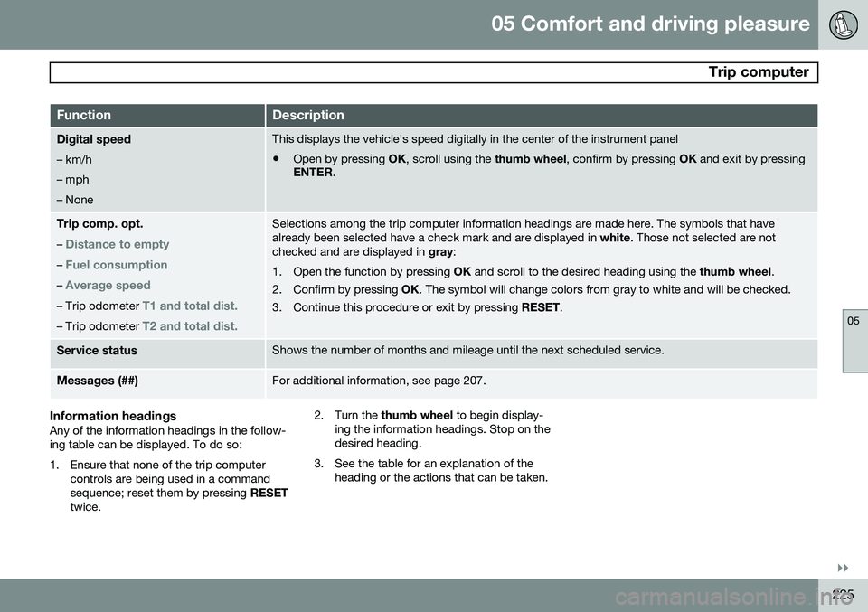This screenshot has width=868, height=612.
Task: Select the 05 chapter side tab
Action: tap(854, 341)
